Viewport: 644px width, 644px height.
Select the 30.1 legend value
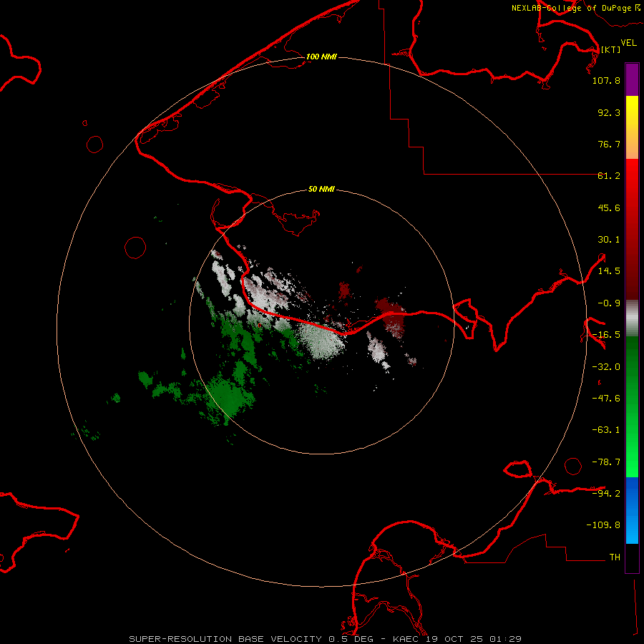pyautogui.click(x=609, y=240)
